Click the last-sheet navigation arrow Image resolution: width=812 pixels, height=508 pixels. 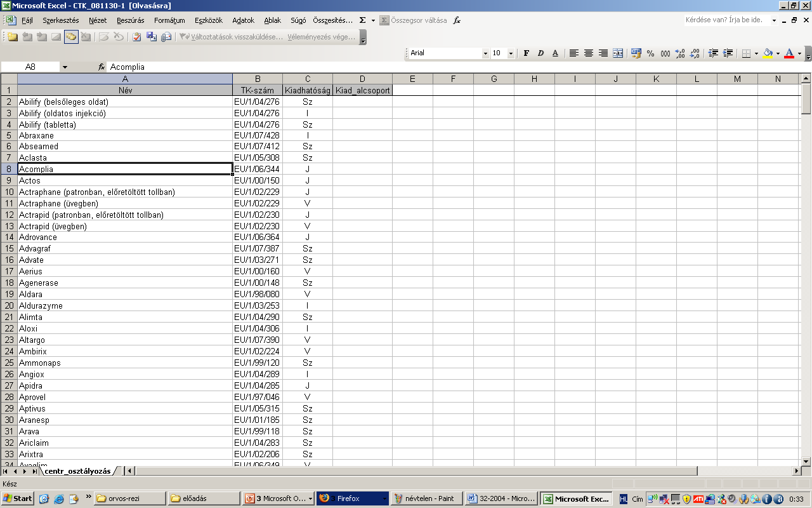click(34, 471)
